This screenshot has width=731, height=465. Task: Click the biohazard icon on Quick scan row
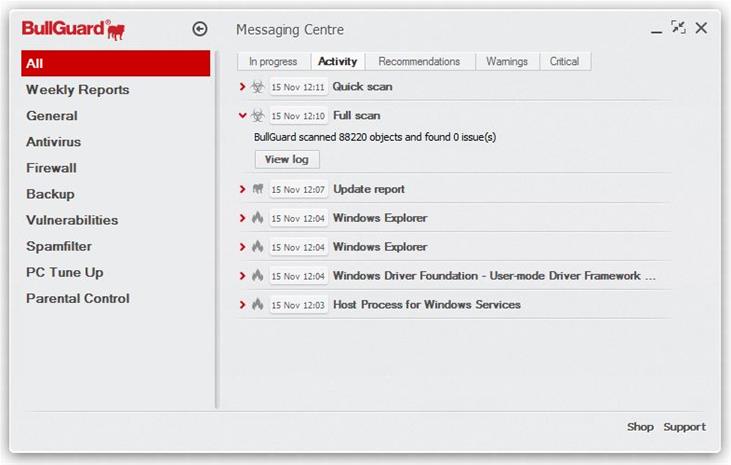(x=258, y=87)
